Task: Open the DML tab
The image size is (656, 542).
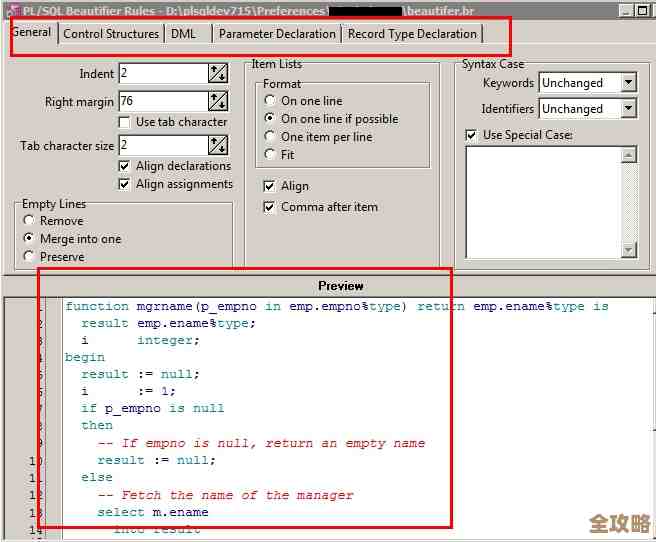Action: coord(184,34)
